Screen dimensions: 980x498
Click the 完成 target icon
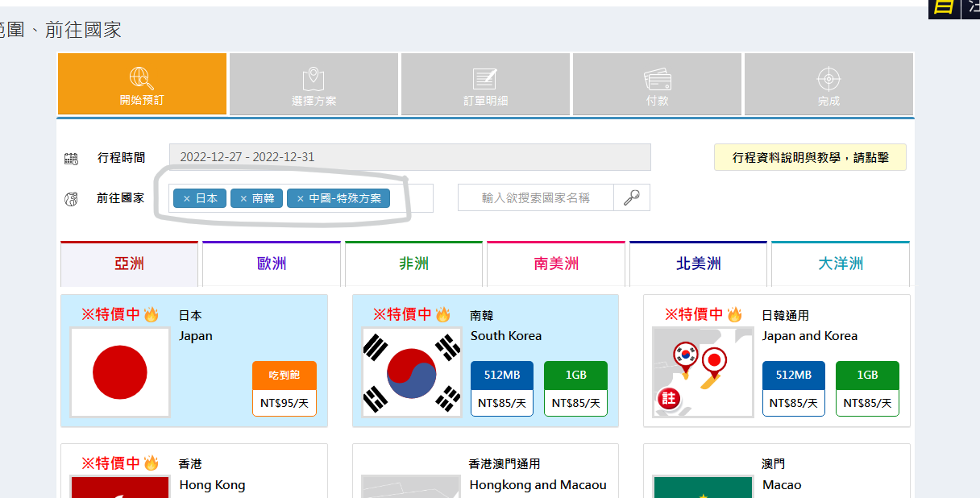tap(828, 78)
